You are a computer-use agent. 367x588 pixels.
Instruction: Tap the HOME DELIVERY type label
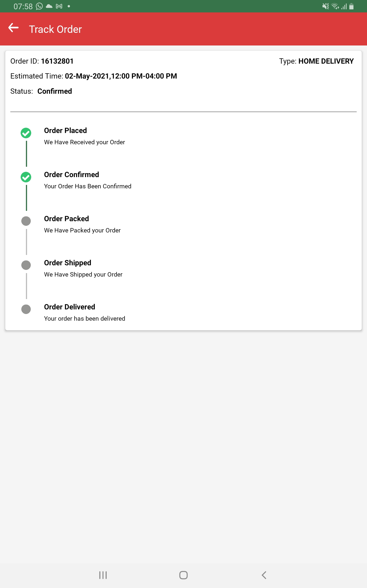pyautogui.click(x=326, y=61)
